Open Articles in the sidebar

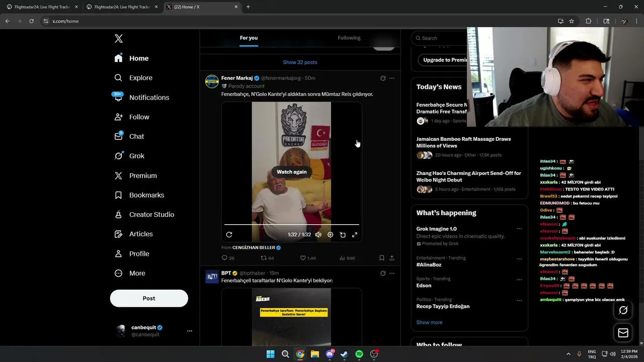pos(133,234)
